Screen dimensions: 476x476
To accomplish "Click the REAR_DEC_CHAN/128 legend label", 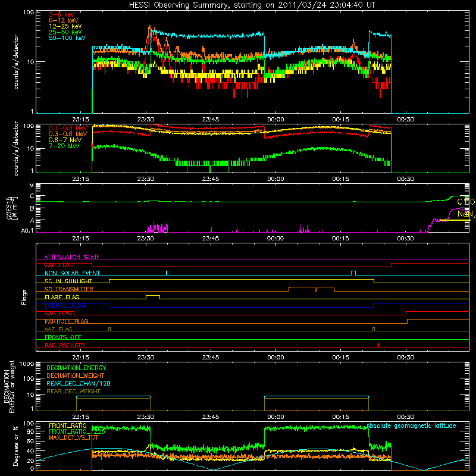I will tap(79, 383).
